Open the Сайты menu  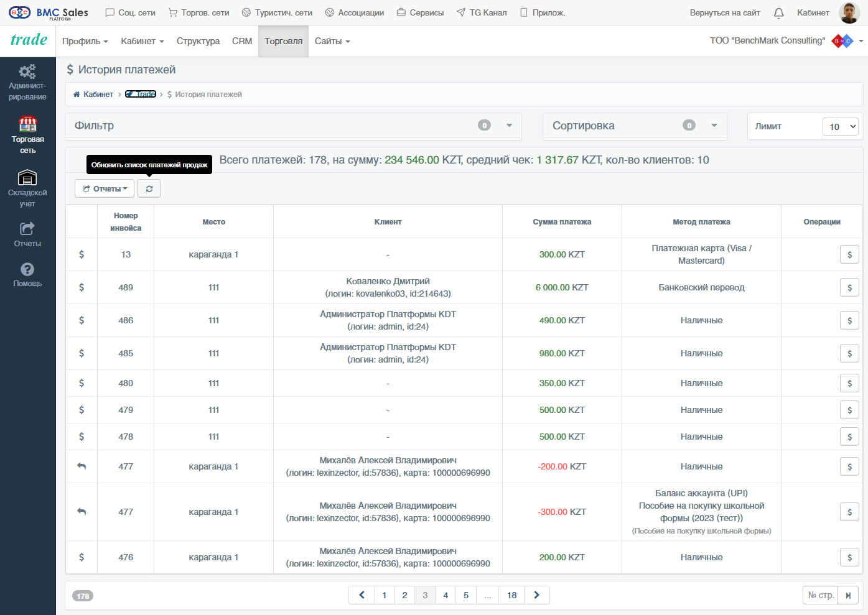click(x=332, y=41)
